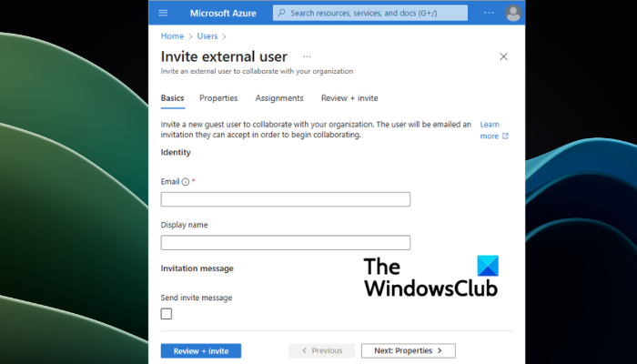The height and width of the screenshot is (364, 637).
Task: Click the user account avatar icon
Action: [513, 13]
